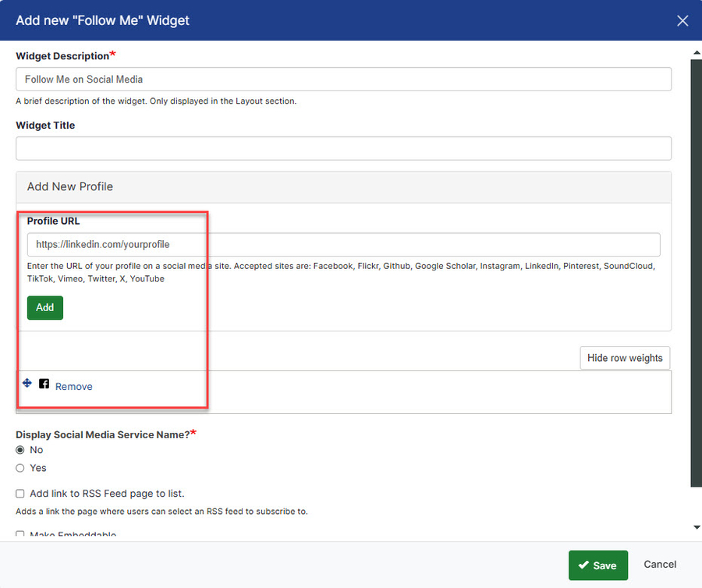Viewport: 702px width, 588px height.
Task: Click the vertical scrollbar thumb
Action: point(696,273)
